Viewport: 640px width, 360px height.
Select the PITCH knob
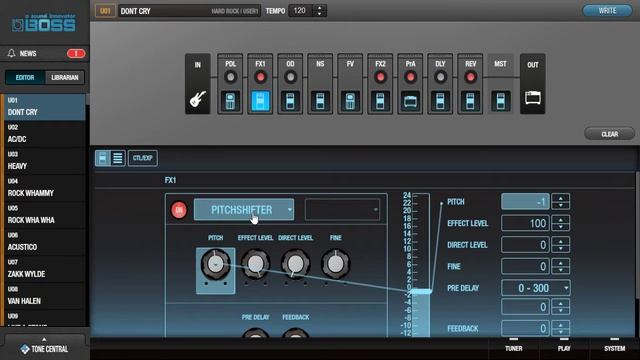[x=216, y=264]
